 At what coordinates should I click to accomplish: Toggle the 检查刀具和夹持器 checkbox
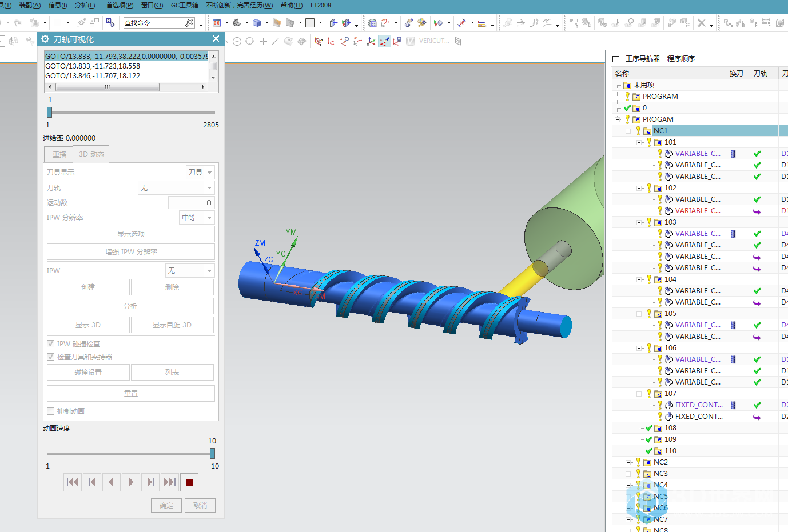(x=50, y=357)
